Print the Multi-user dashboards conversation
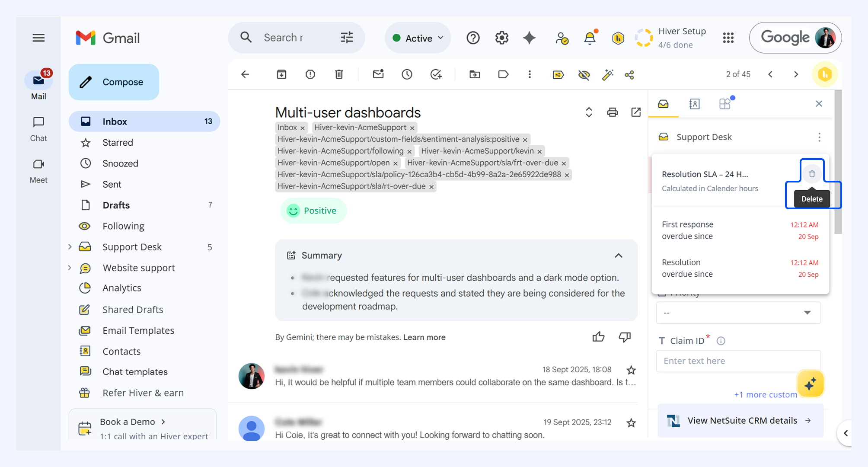 click(613, 112)
